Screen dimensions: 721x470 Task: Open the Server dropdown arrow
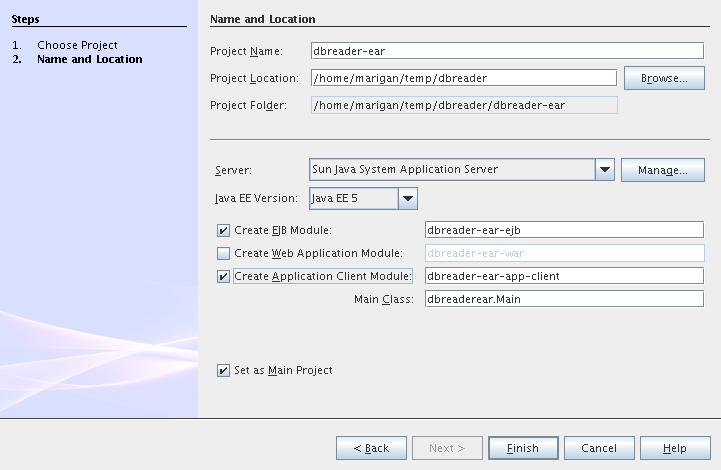tap(605, 170)
